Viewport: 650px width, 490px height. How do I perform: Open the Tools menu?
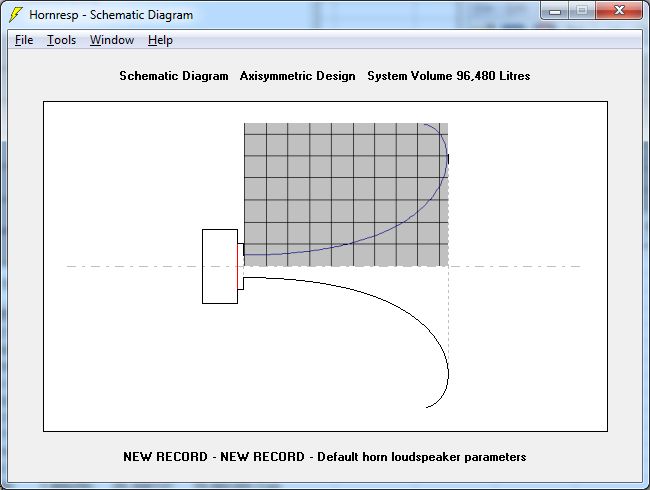click(x=61, y=40)
